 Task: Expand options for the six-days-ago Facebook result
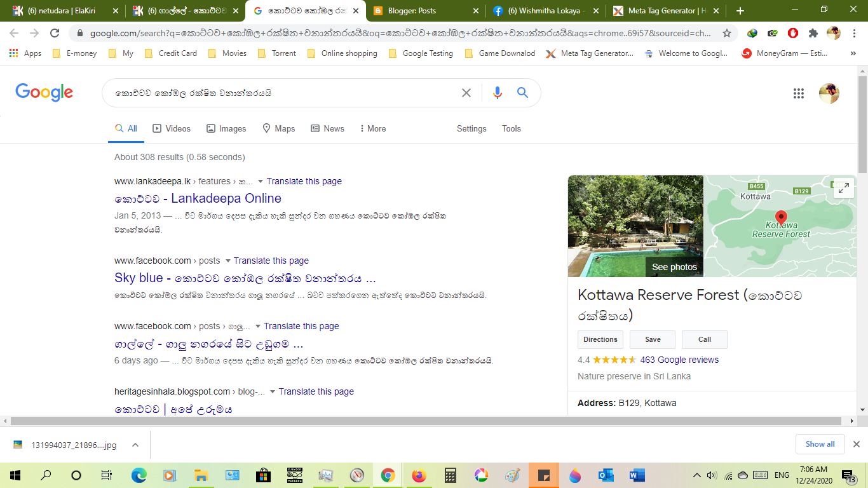click(257, 327)
